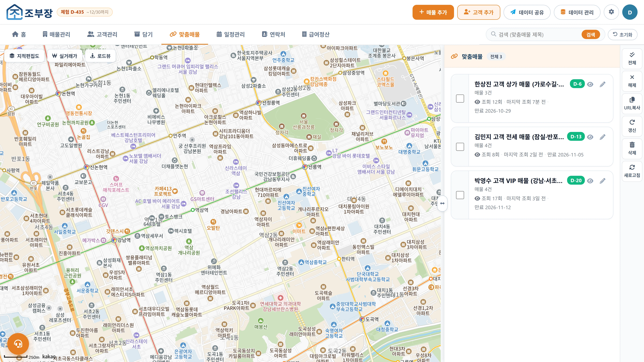The width and height of the screenshot is (644, 362).
Task: Click eye icon on 김민지 고객 card
Action: coord(590,137)
